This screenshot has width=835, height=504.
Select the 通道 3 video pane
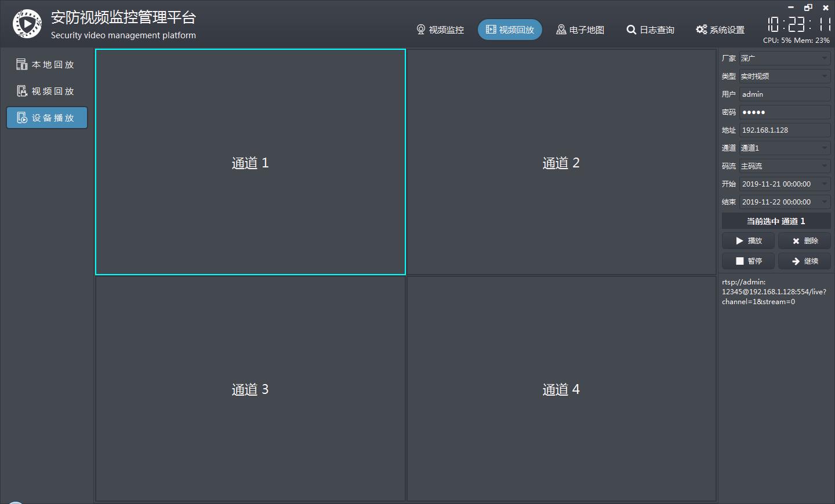(x=251, y=389)
